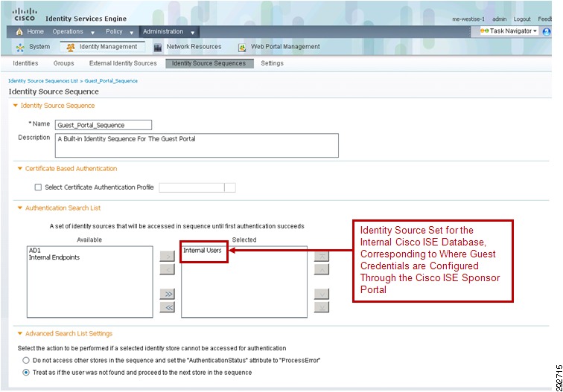Image resolution: width=563 pixels, height=392 pixels.
Task: Move selected source left with single arrow
Action: tap(168, 269)
